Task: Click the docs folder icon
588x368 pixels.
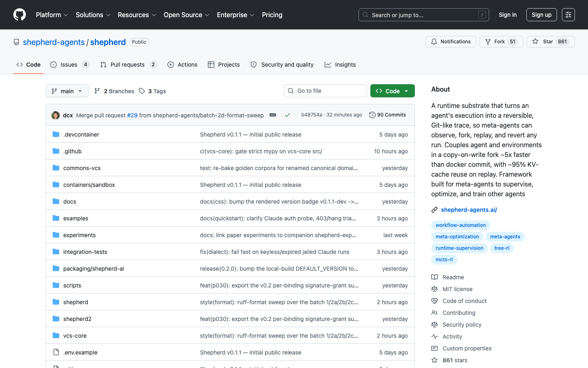Action: (56, 201)
